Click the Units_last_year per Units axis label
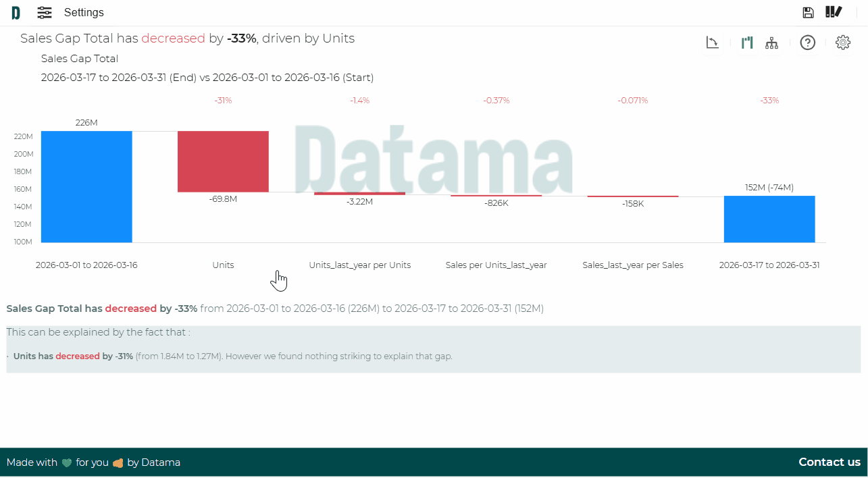The image size is (868, 478). tap(360, 265)
